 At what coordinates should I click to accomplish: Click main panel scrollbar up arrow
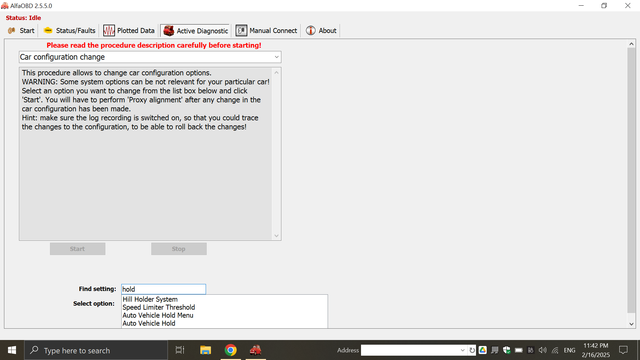tap(631, 44)
